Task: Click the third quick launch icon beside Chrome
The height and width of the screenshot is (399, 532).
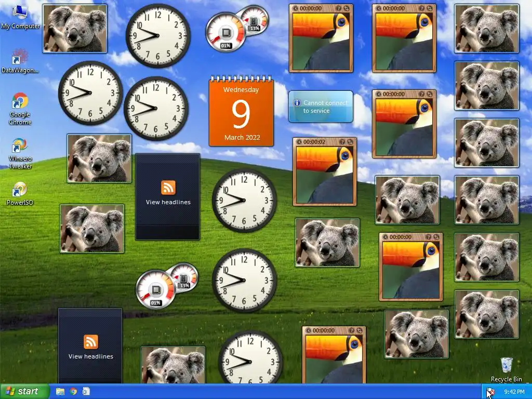Action: 86,391
